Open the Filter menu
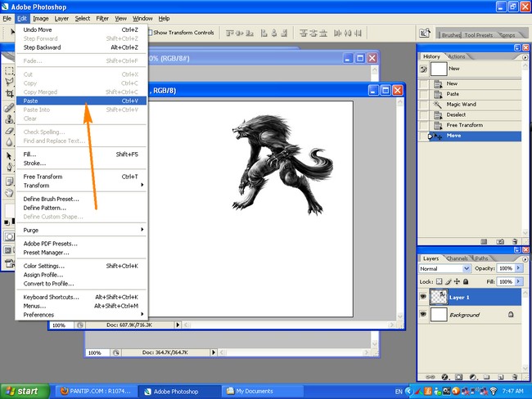 tap(102, 19)
